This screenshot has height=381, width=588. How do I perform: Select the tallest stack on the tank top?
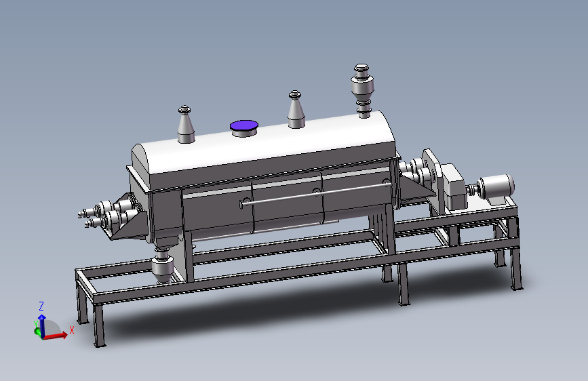pos(362,91)
